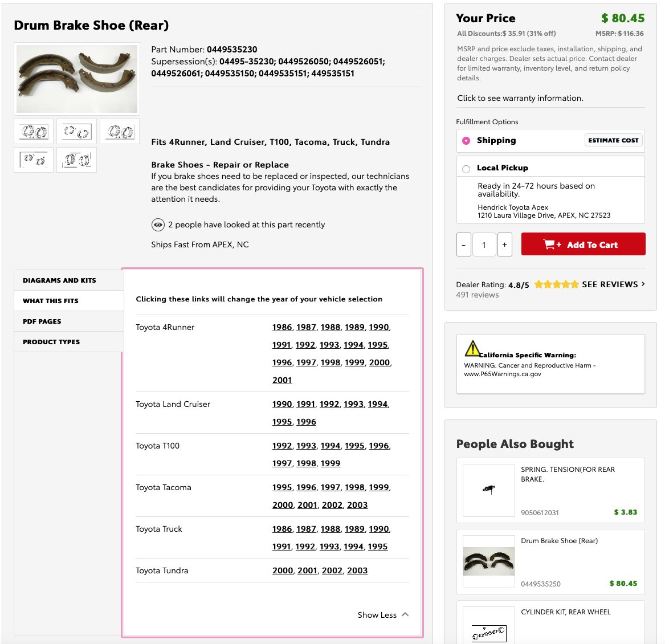Click the CYLINDER KIT, REAR WHEEL title
Screen dimensions: 665x644
566,612
